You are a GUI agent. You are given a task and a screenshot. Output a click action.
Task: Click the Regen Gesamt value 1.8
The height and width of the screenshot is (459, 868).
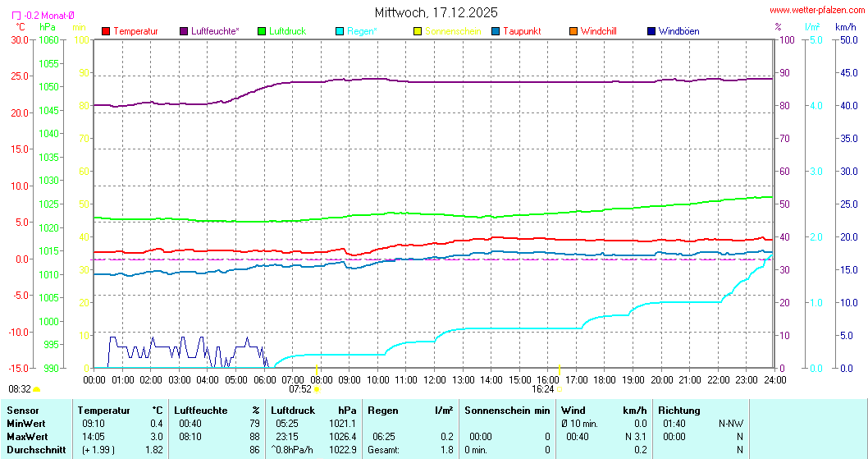[x=446, y=449]
